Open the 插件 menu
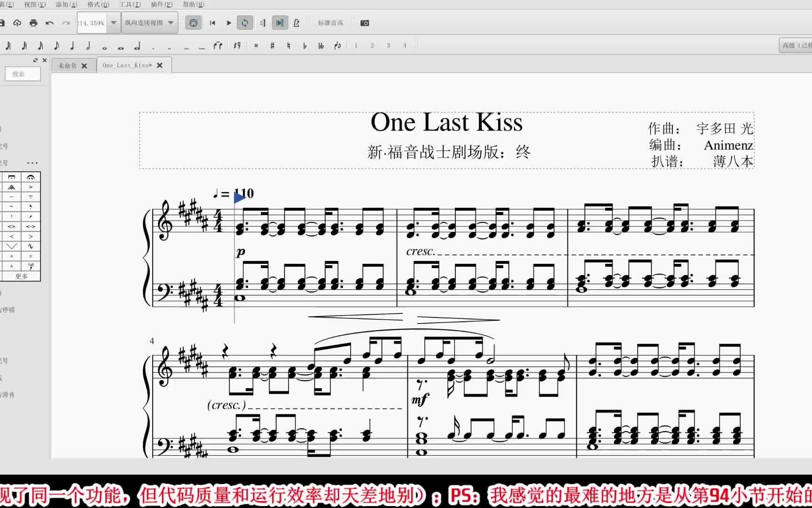 coord(162,4)
